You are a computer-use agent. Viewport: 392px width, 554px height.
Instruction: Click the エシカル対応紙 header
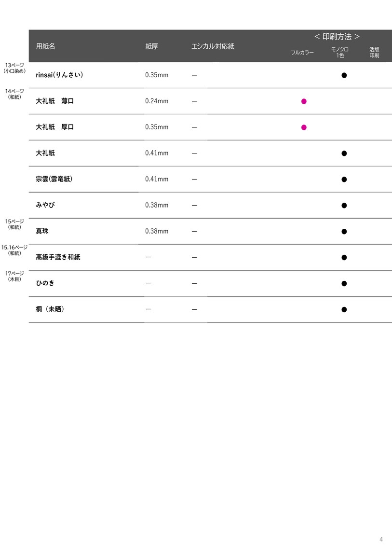click(x=213, y=46)
